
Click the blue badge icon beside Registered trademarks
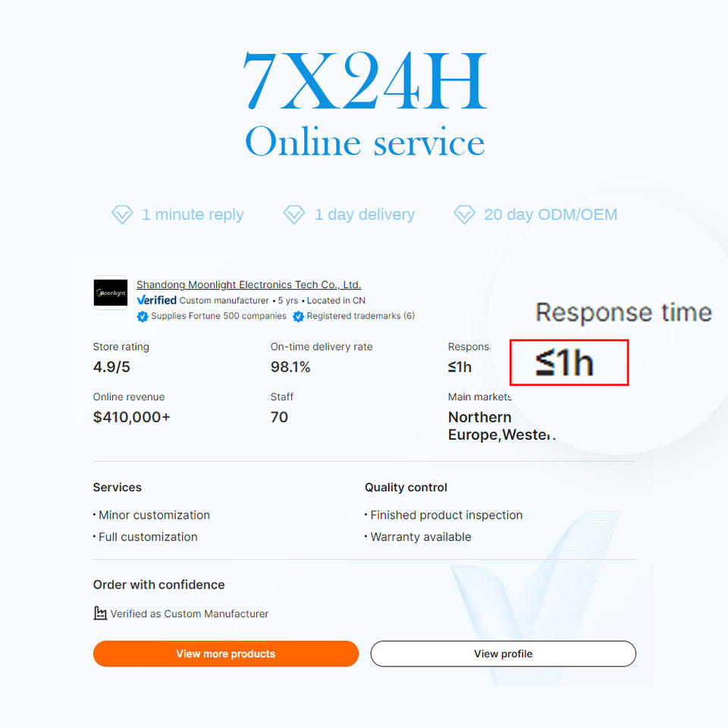point(298,316)
